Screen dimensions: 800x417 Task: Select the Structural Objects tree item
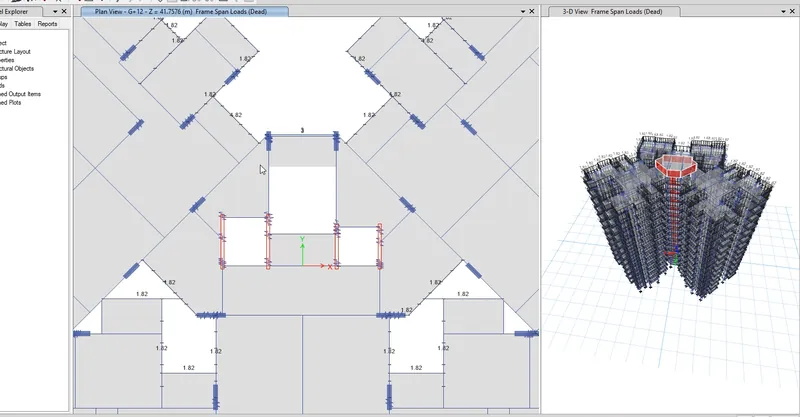[17, 68]
